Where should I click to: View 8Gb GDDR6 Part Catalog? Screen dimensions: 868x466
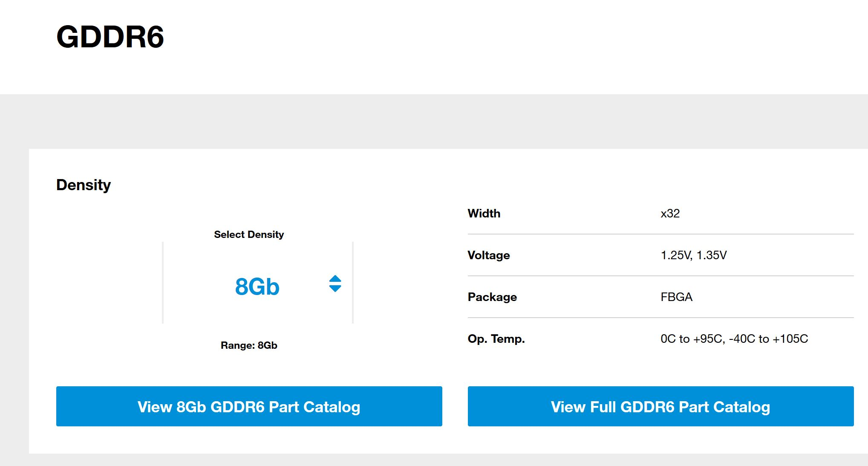tap(249, 406)
